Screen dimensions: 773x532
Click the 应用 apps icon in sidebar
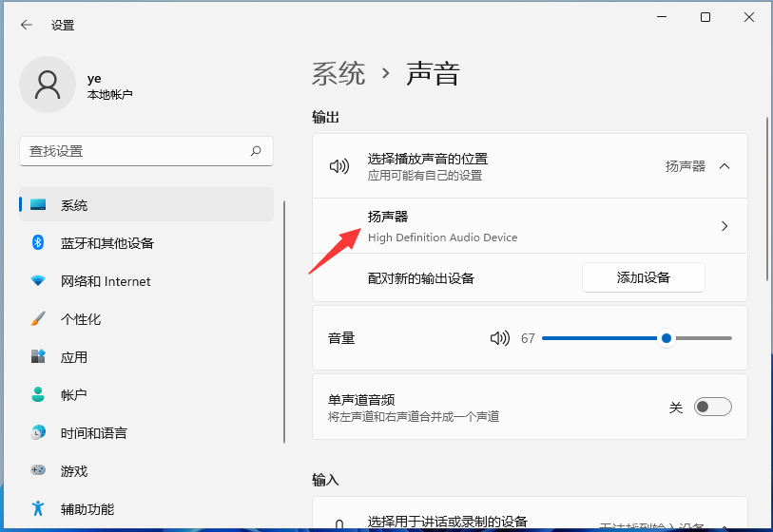pyautogui.click(x=38, y=357)
